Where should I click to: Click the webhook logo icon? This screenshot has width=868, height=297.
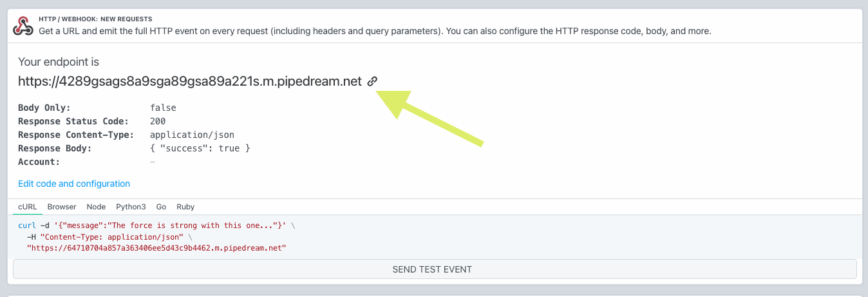(24, 26)
